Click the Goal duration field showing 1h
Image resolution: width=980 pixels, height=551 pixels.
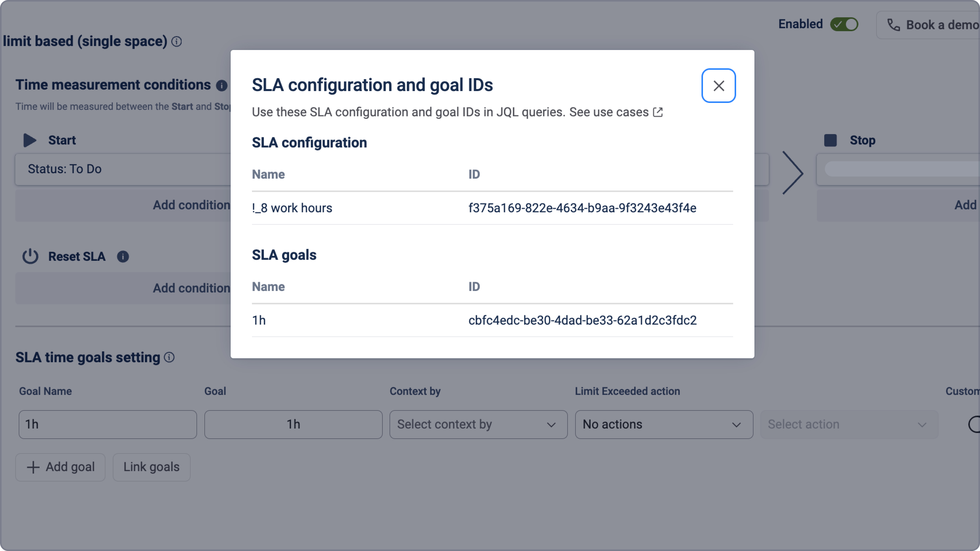293,424
